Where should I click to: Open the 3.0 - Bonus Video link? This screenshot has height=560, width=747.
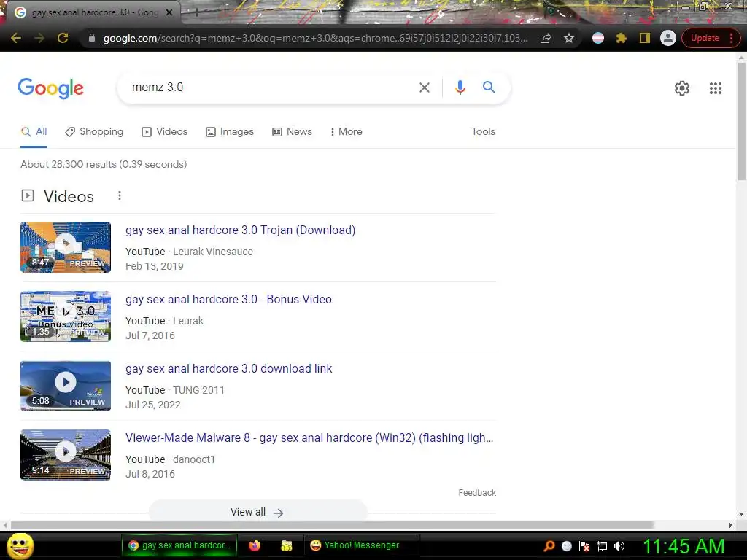click(x=228, y=300)
